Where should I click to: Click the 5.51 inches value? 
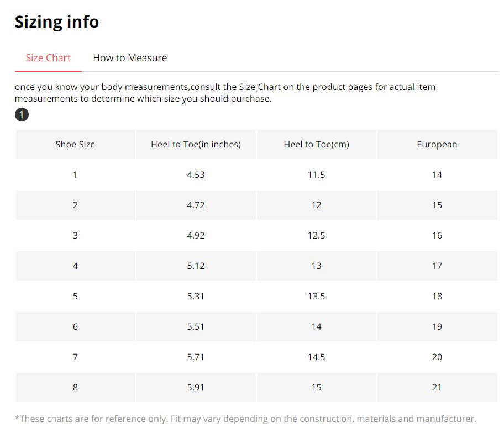[x=196, y=327]
